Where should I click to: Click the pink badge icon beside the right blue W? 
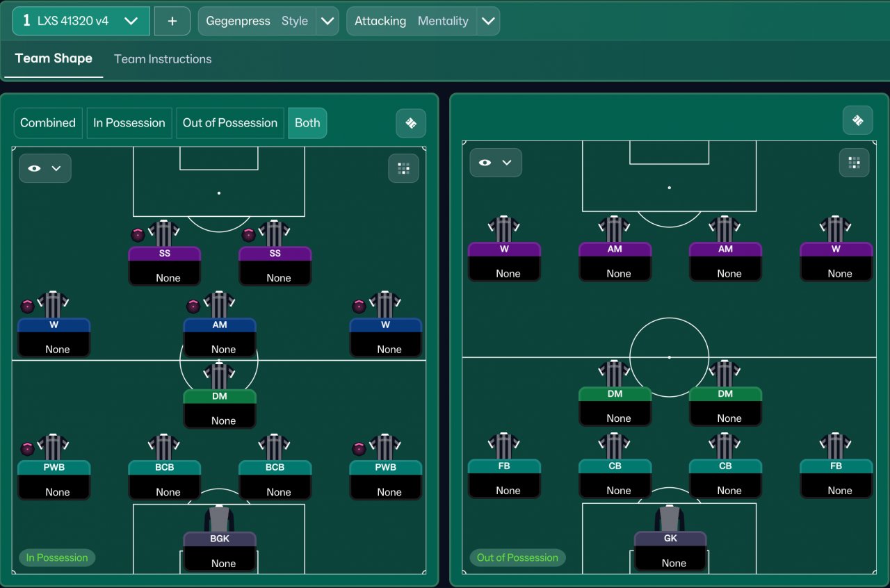point(359,307)
